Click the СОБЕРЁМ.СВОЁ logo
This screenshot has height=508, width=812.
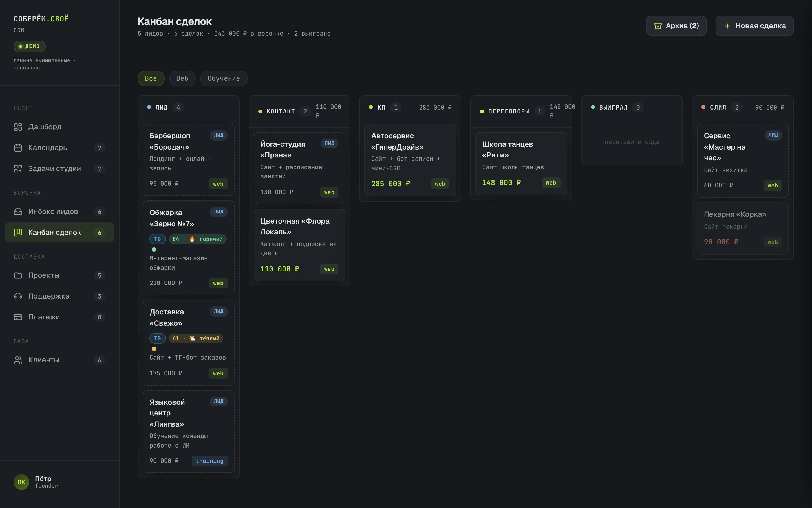[41, 19]
